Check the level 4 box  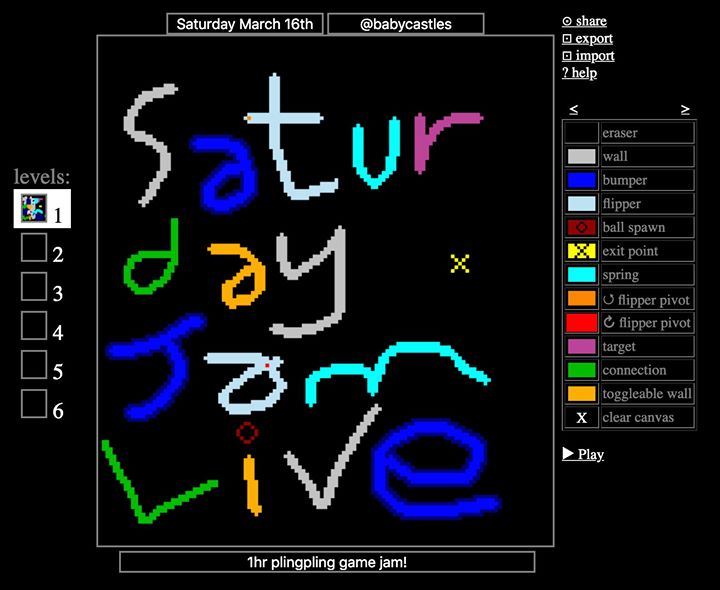click(34, 326)
